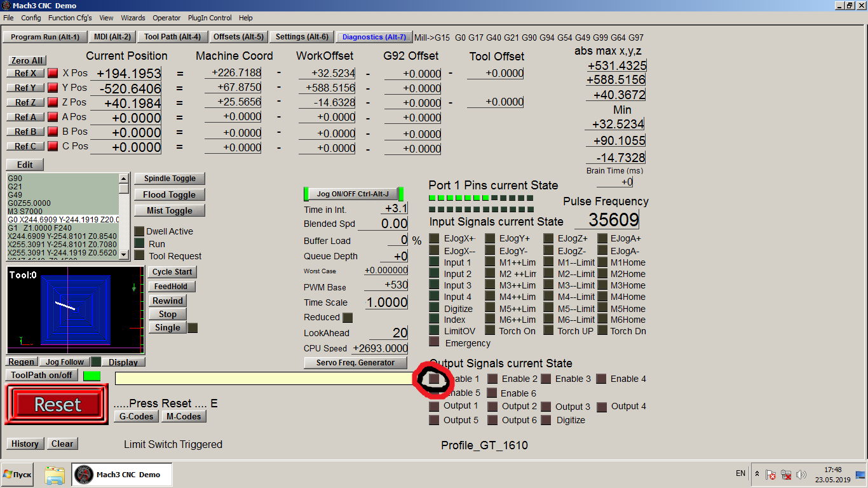Click the Zero All button

click(x=27, y=60)
